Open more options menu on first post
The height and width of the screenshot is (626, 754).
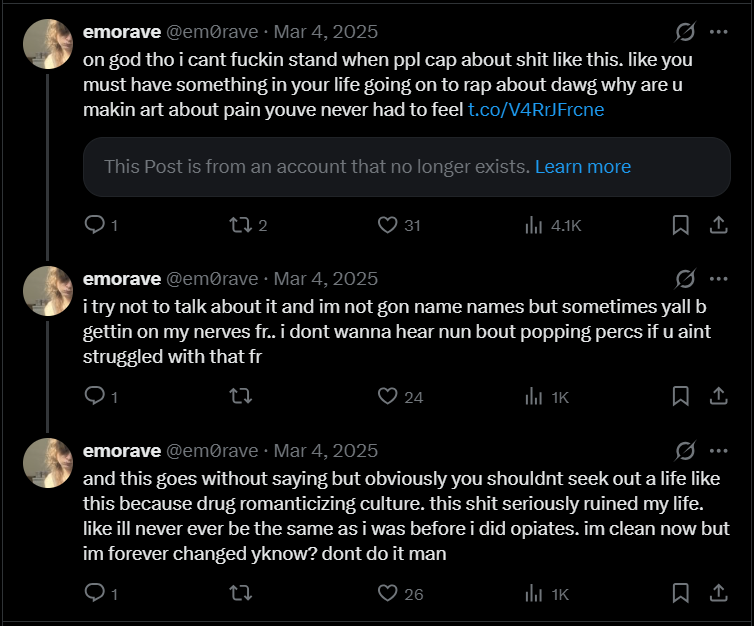click(x=718, y=32)
